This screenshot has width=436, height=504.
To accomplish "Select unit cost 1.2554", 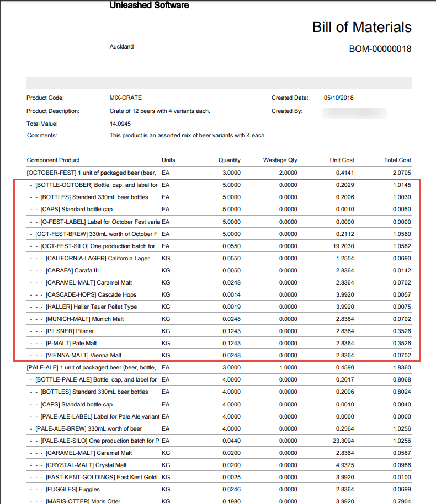I will coord(345,259).
